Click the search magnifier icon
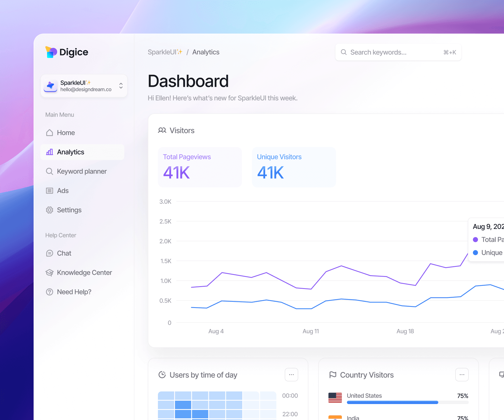 tap(344, 52)
